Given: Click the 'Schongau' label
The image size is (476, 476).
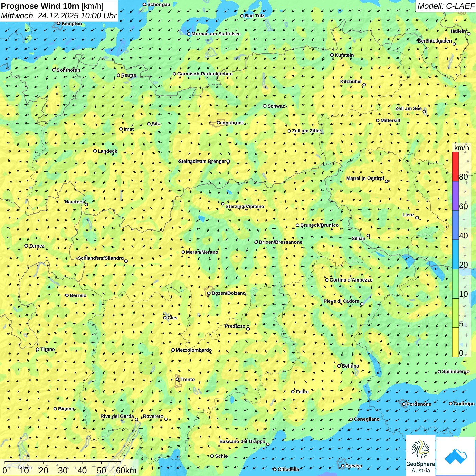Looking at the screenshot, I should click(159, 4).
